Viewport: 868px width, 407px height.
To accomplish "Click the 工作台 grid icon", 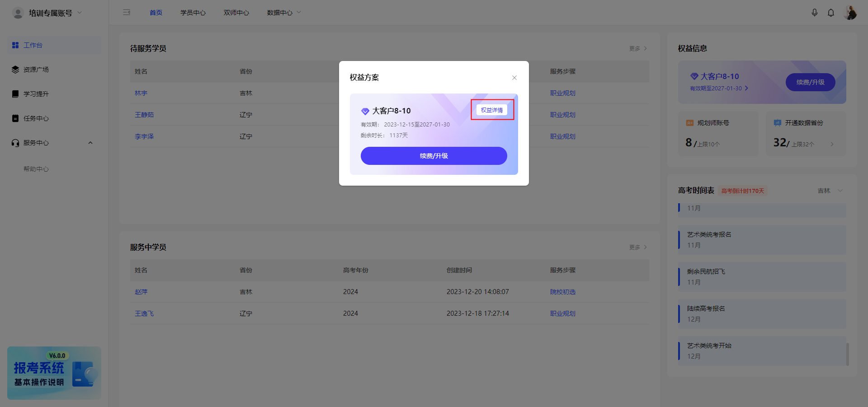I will [14, 45].
